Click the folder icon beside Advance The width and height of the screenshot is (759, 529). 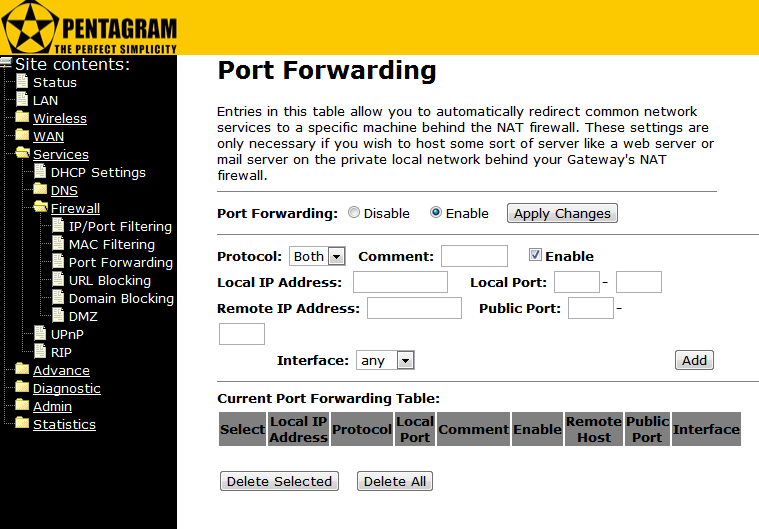click(x=22, y=370)
